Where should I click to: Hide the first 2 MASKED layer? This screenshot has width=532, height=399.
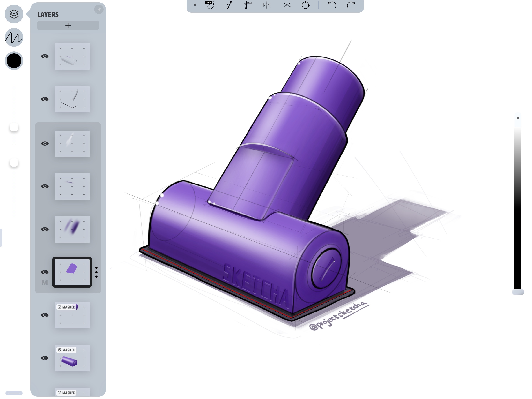(45, 315)
